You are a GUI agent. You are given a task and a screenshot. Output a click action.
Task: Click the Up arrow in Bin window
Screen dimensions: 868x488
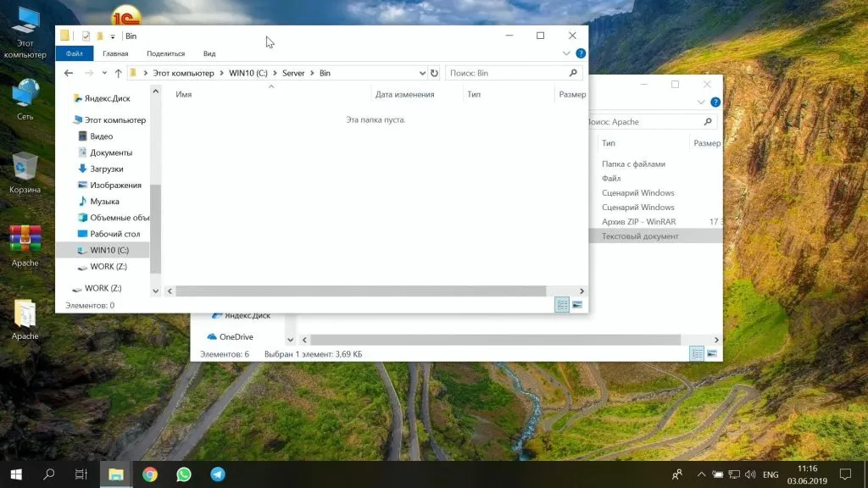point(118,74)
